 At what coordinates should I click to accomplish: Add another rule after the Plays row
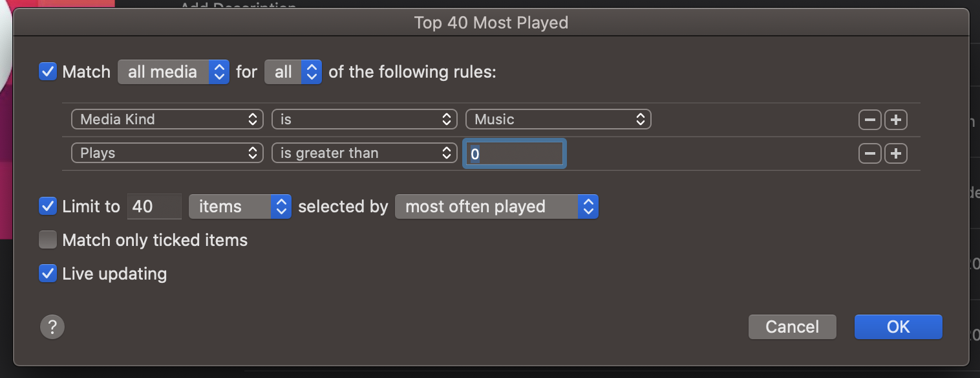896,153
